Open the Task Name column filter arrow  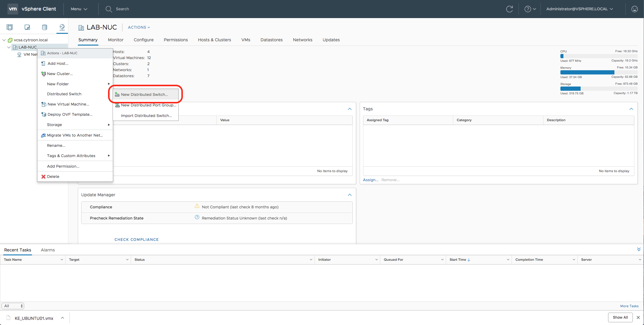[62, 260]
